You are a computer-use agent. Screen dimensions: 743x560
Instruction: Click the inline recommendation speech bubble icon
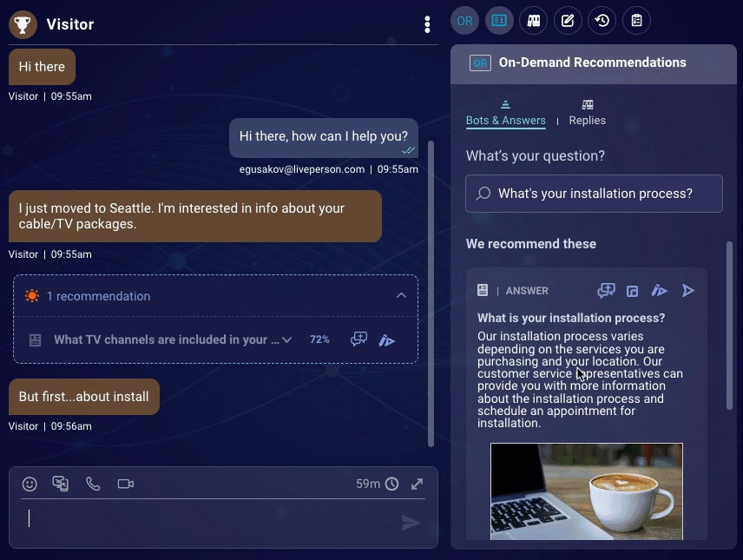[x=358, y=339]
